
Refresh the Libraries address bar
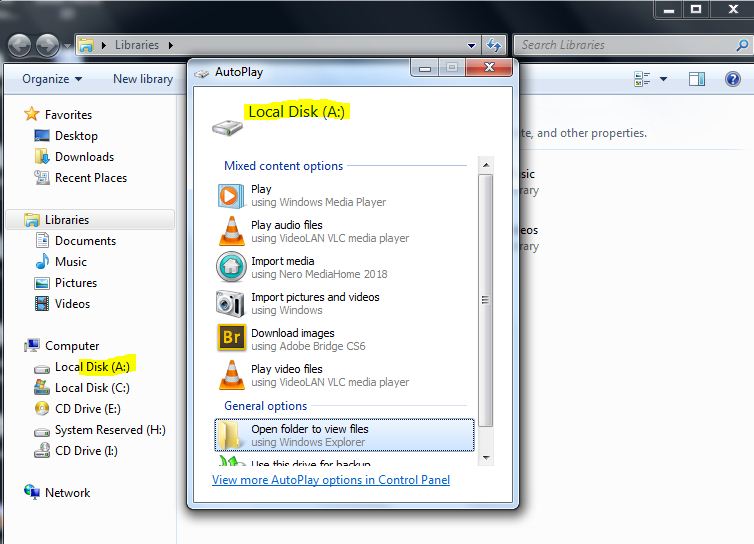coord(493,45)
